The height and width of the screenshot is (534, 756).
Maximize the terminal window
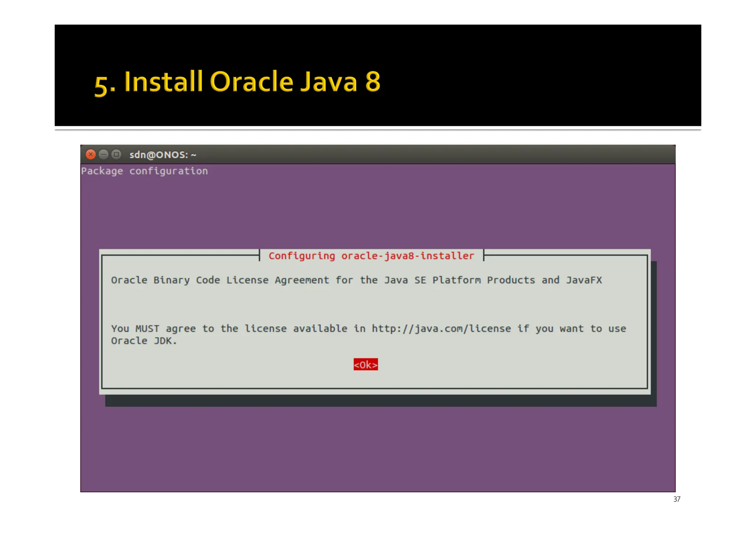[116, 154]
